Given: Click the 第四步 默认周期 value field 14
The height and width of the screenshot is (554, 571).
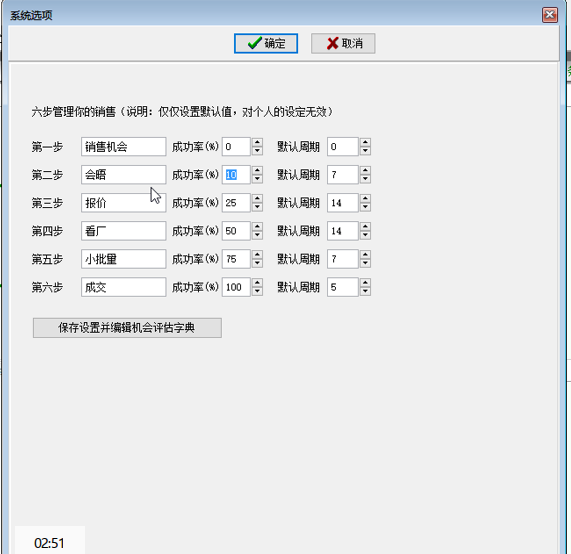Looking at the screenshot, I should (343, 231).
